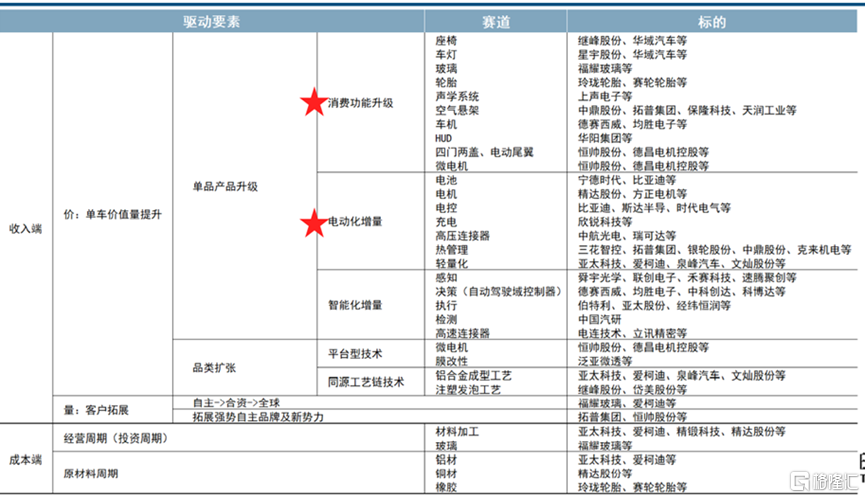Click the 充电 track entry

click(x=446, y=222)
